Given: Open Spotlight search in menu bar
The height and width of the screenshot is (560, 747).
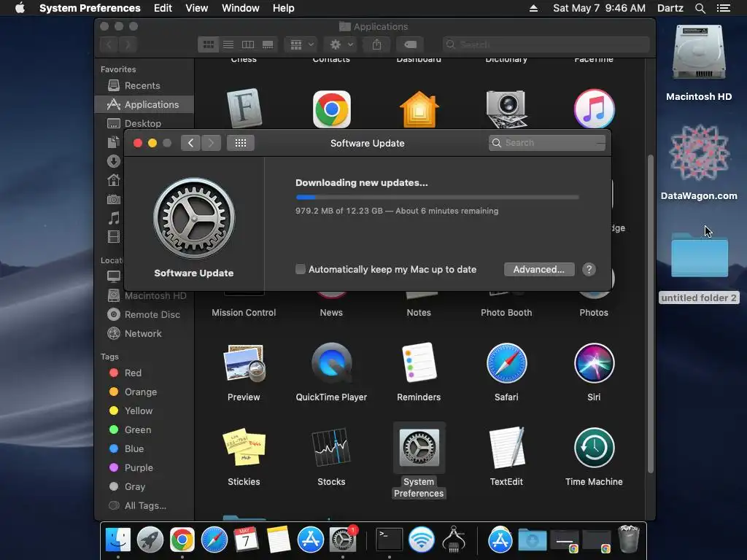Looking at the screenshot, I should [x=700, y=8].
